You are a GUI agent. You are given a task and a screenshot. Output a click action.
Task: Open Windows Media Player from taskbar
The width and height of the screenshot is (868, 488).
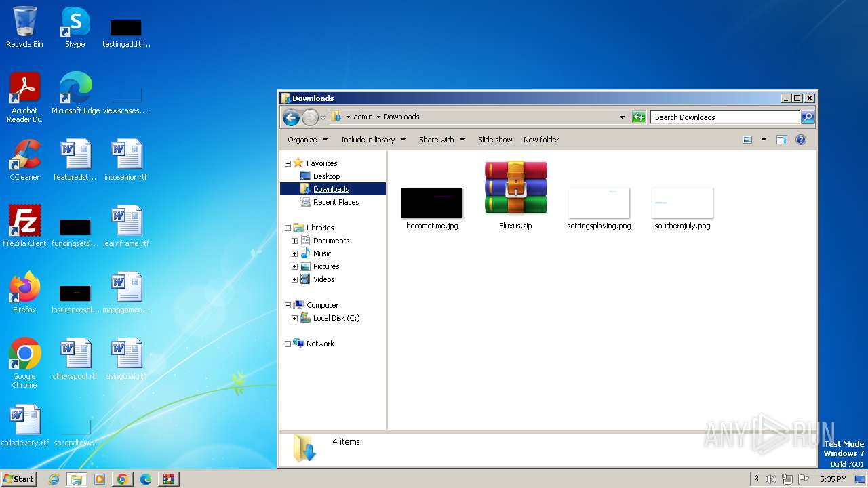tap(100, 479)
